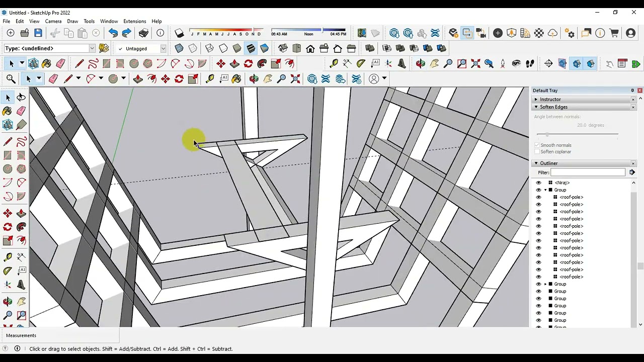The image size is (644, 362).
Task: Click the Print icon
Action: point(144,33)
